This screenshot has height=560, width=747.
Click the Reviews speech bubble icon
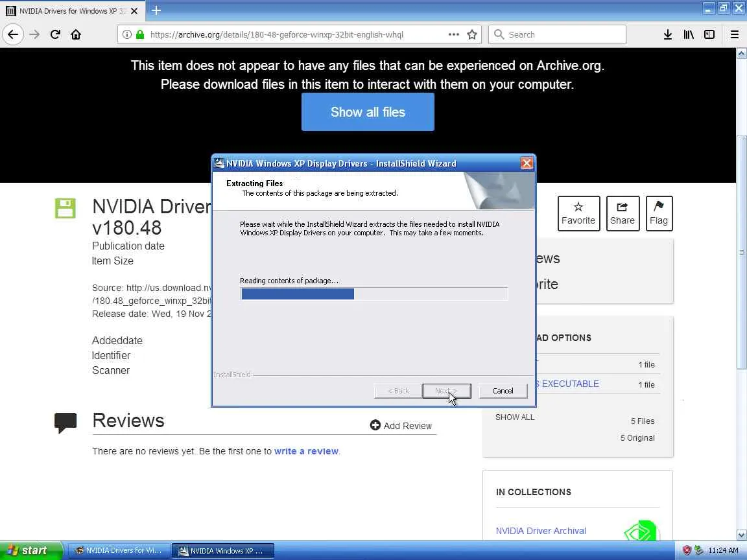coord(65,423)
